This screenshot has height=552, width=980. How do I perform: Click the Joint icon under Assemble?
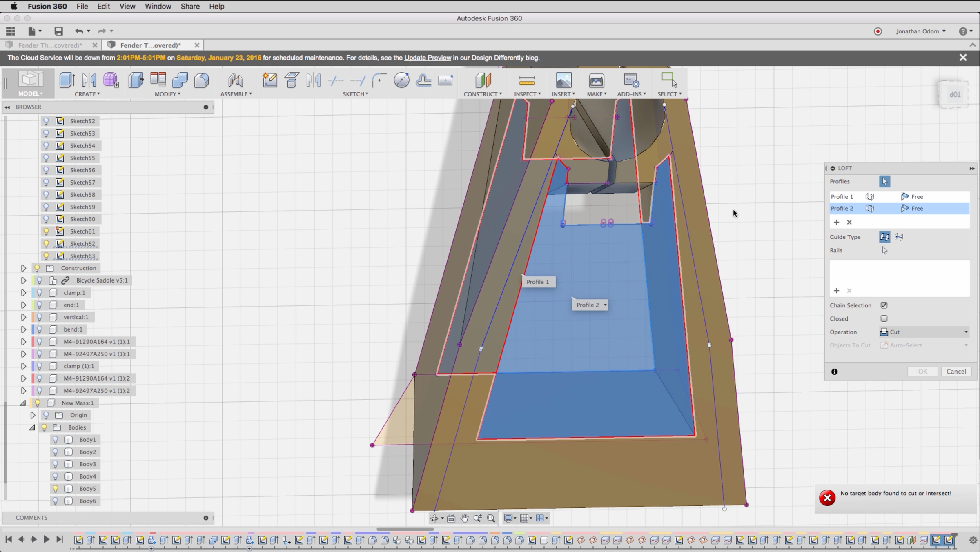[236, 80]
